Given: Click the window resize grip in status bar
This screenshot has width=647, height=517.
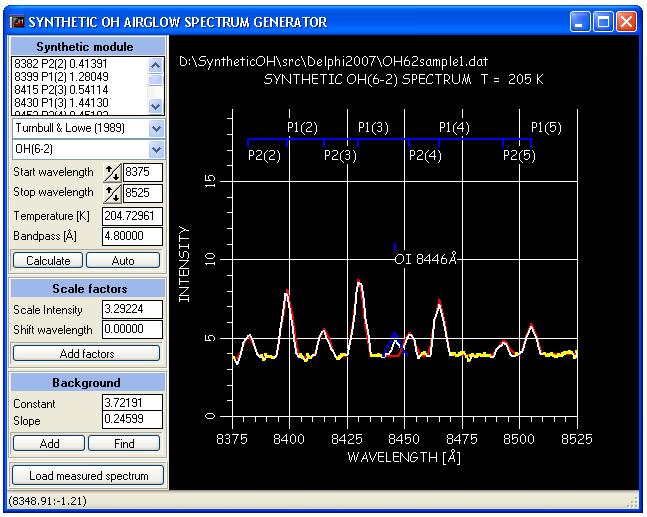Looking at the screenshot, I should point(633,502).
